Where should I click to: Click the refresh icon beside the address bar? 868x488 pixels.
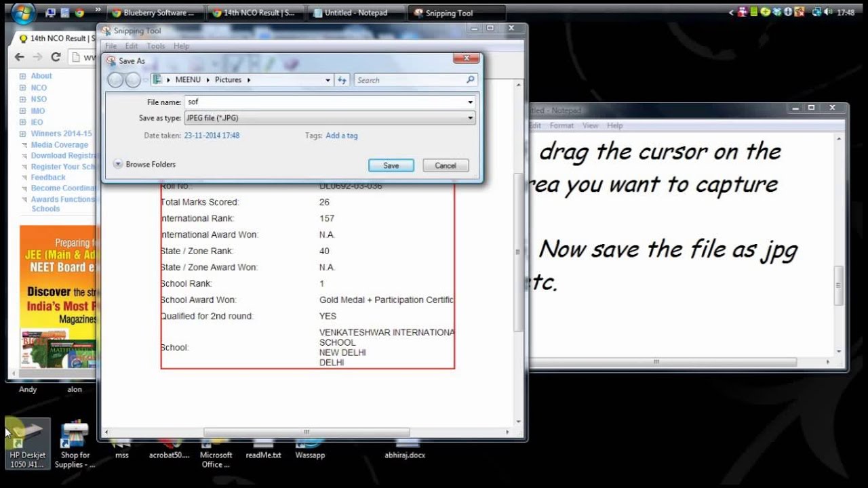tap(342, 80)
